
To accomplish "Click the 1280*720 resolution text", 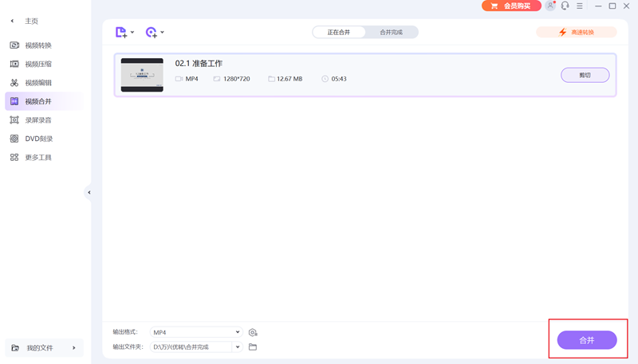I will pyautogui.click(x=236, y=79).
